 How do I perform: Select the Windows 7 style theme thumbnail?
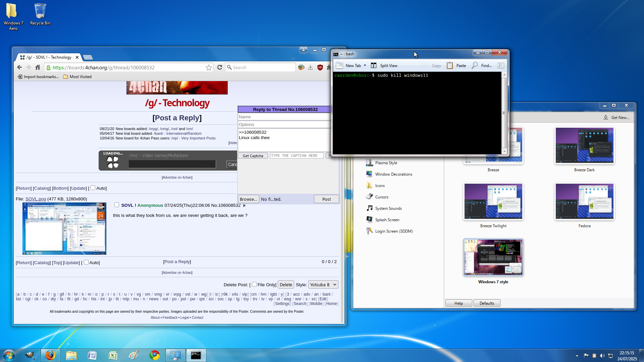point(493,257)
